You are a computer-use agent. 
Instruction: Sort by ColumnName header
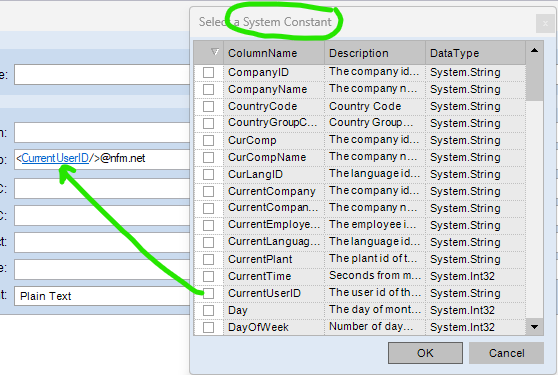[274, 53]
